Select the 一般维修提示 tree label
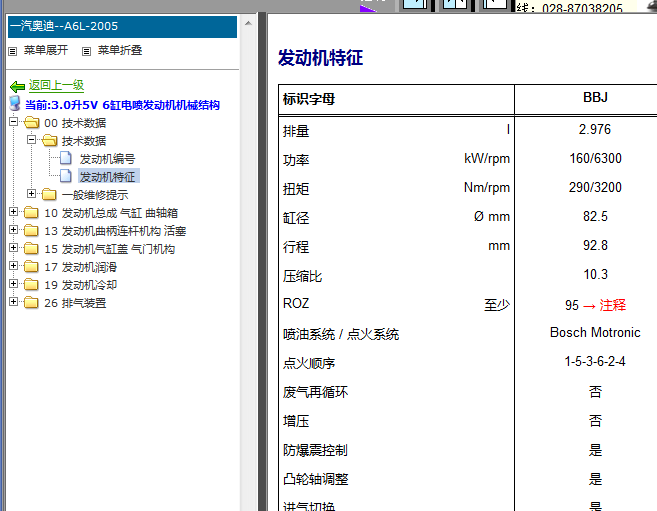657x511 pixels. (95, 195)
